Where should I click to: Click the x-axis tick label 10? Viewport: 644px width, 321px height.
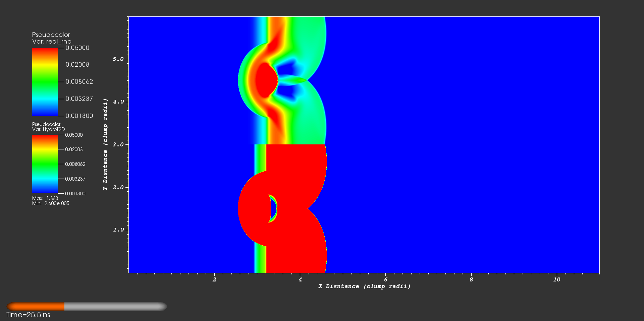pos(556,279)
